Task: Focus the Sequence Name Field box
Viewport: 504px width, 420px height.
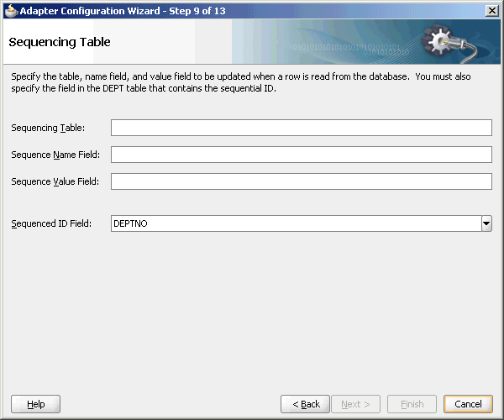Action: [302, 155]
